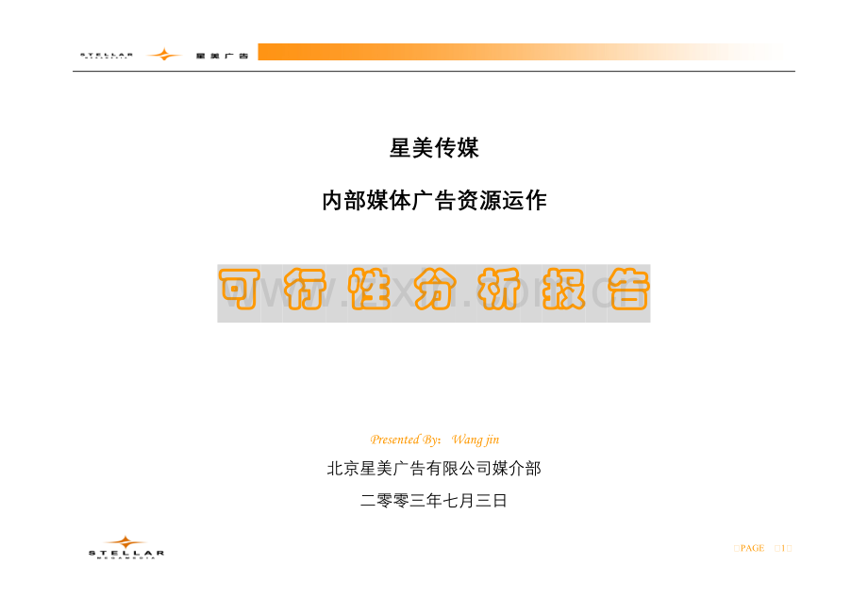This screenshot has height=614, width=868.
Task: Select the 星美广告 header text
Action: coord(222,56)
